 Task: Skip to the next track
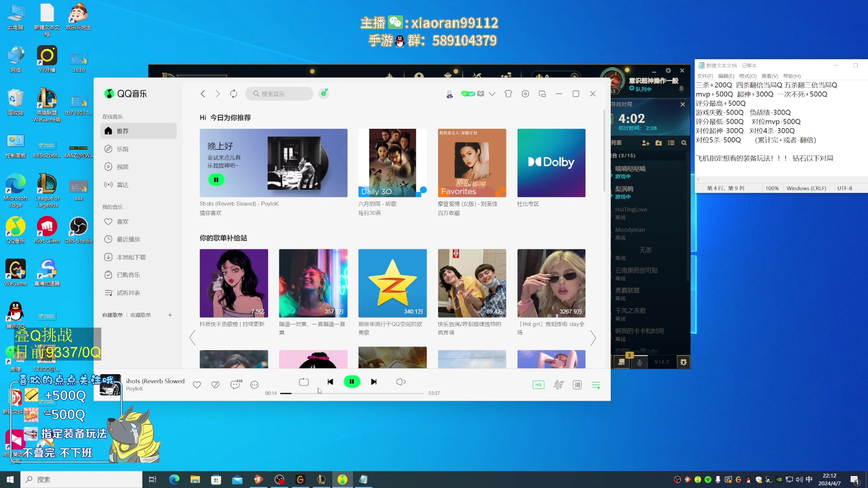pyautogui.click(x=373, y=382)
